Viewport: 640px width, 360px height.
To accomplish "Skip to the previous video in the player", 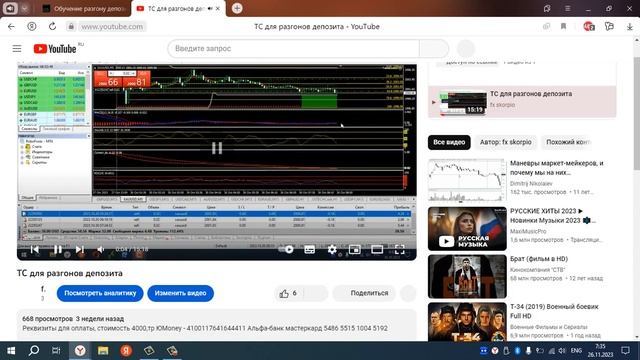I will click(x=35, y=249).
